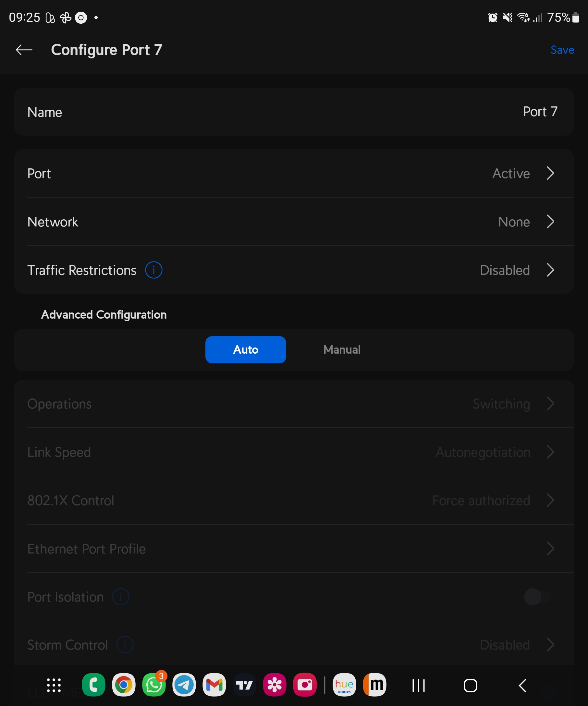
Task: Open Gmail from the dock
Action: 214,685
